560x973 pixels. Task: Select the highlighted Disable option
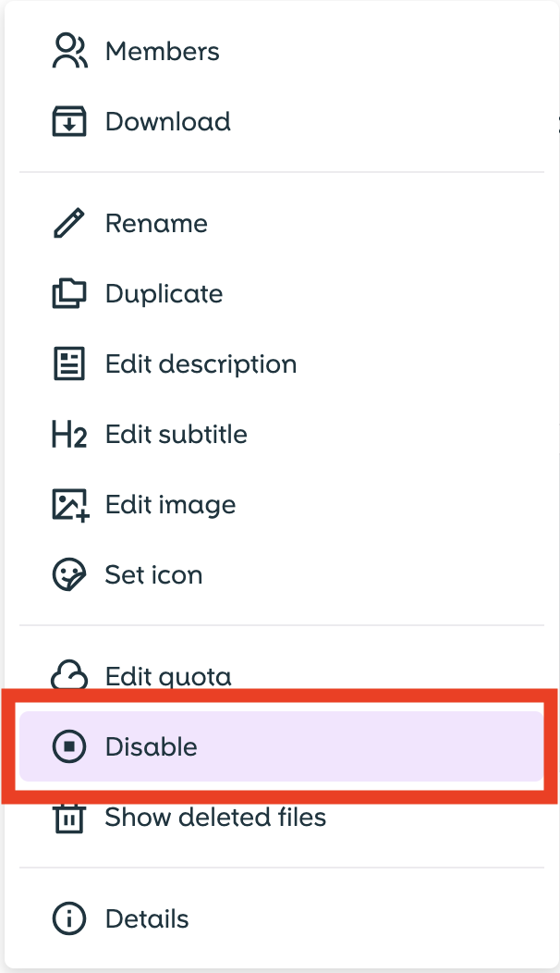[x=152, y=746]
